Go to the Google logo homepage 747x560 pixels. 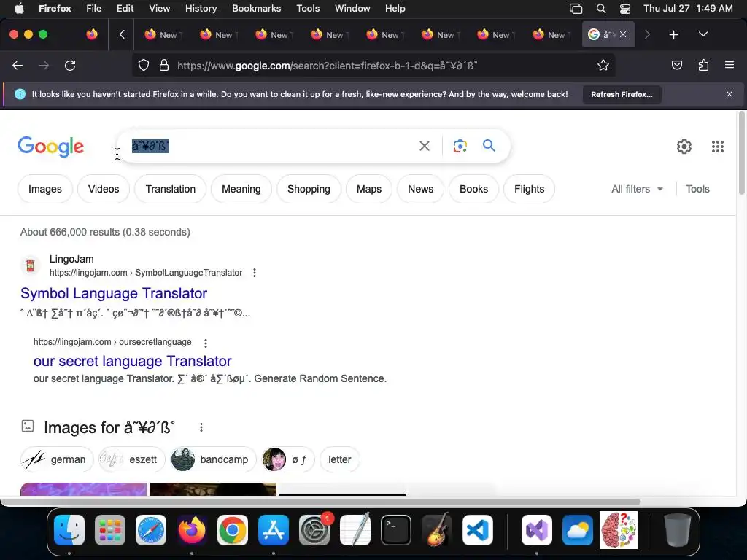51,147
